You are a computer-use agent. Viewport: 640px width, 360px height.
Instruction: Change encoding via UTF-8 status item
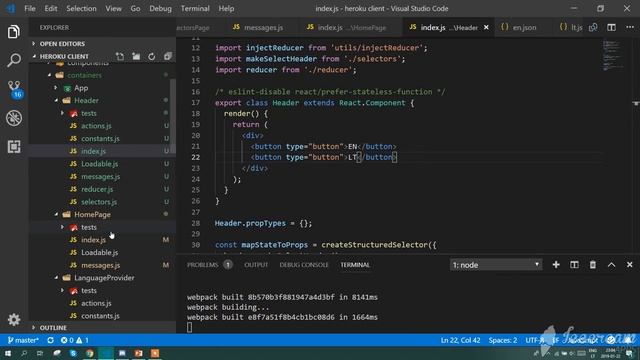click(534, 340)
